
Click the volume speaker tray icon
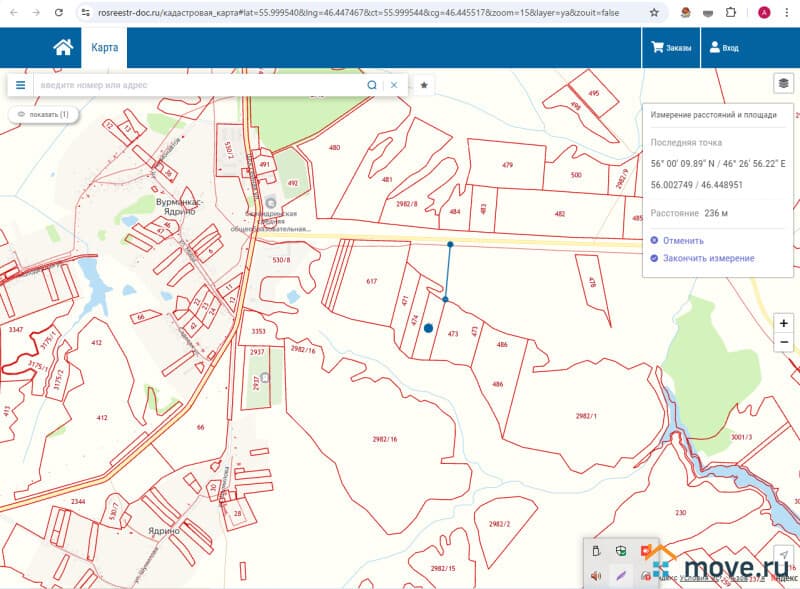(596, 575)
